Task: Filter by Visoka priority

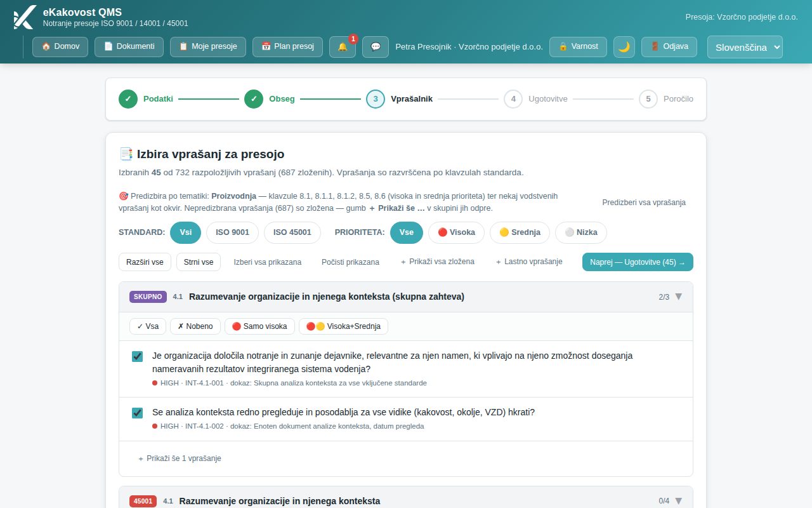Action: point(457,232)
